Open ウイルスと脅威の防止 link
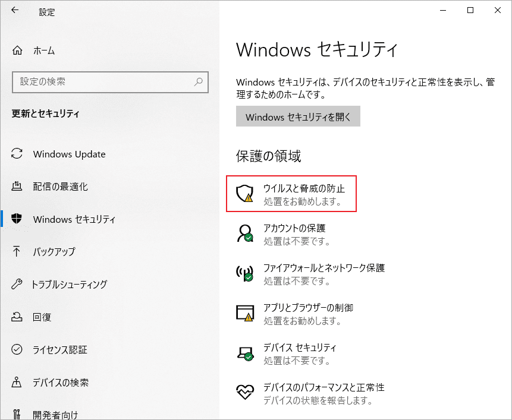The width and height of the screenshot is (512, 420). (x=304, y=188)
